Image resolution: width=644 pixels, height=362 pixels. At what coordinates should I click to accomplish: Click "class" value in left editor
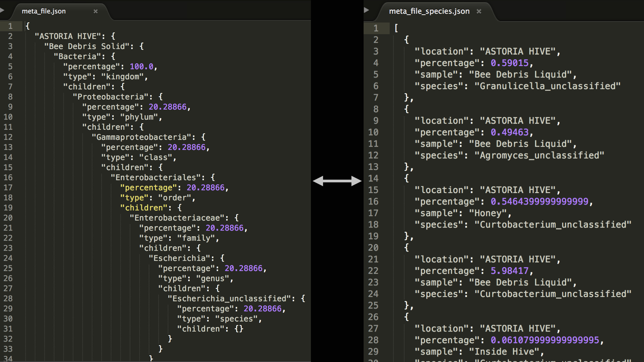tap(156, 157)
